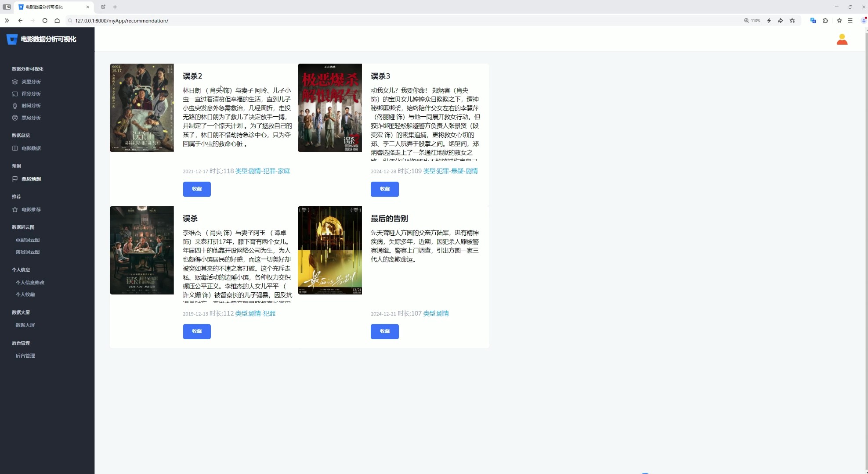Screen dimensions: 868x474
Task: Open 电影推荐 star item
Action: (31, 209)
